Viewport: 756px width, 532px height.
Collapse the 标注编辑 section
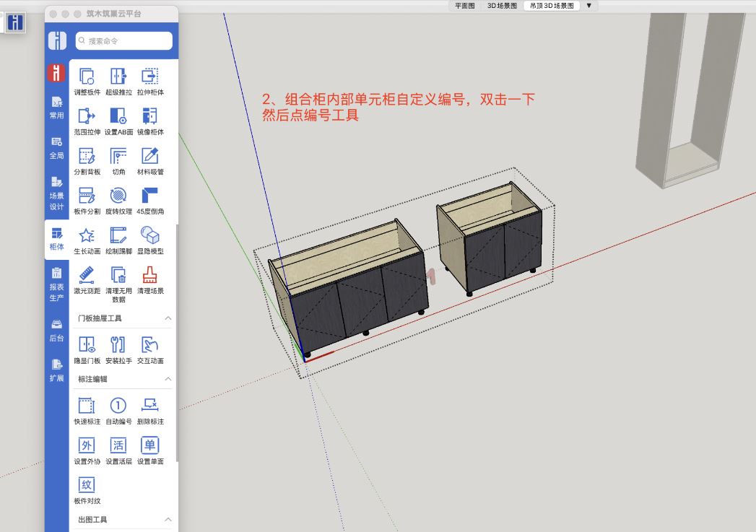tap(168, 379)
